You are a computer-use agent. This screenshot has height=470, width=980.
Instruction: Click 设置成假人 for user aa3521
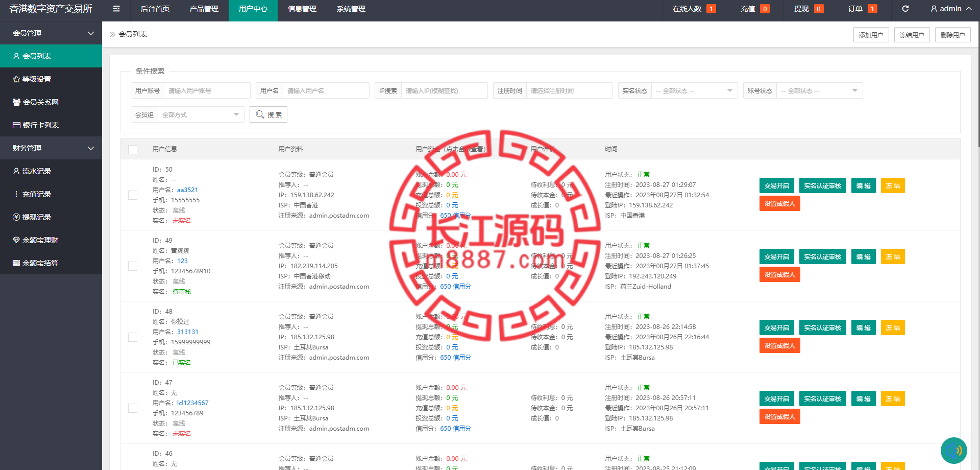780,203
